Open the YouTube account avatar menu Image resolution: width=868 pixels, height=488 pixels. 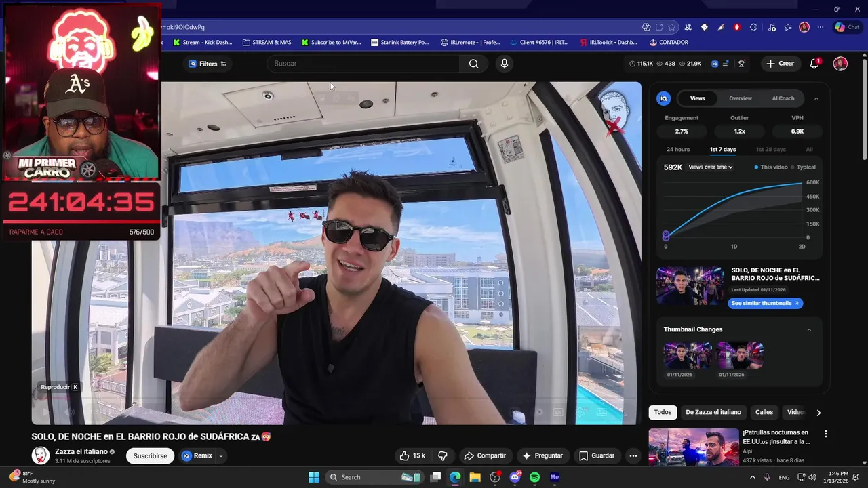840,64
